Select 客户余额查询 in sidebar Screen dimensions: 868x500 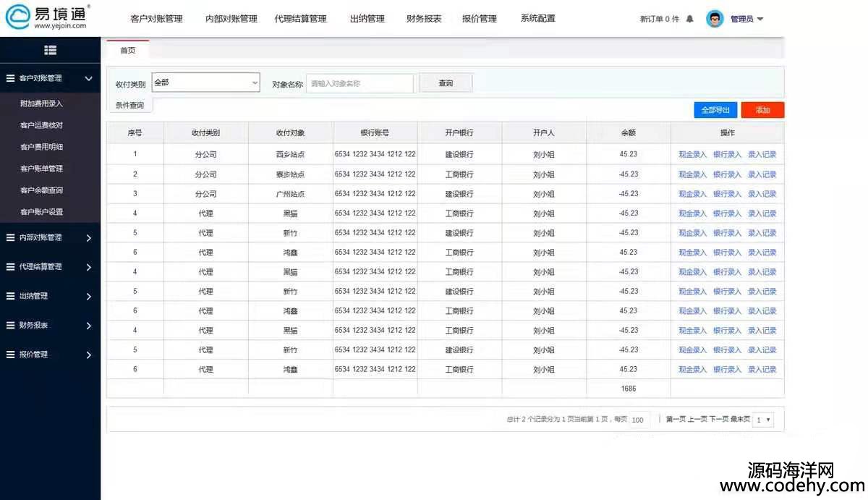tap(41, 190)
